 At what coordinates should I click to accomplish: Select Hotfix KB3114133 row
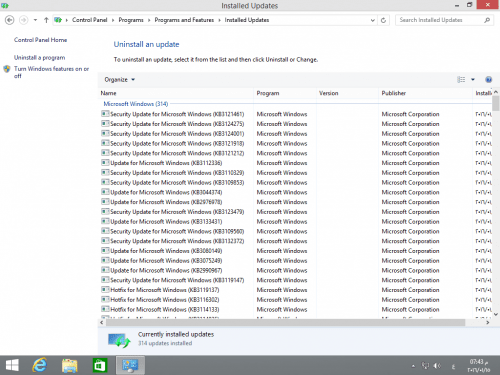tap(296, 309)
